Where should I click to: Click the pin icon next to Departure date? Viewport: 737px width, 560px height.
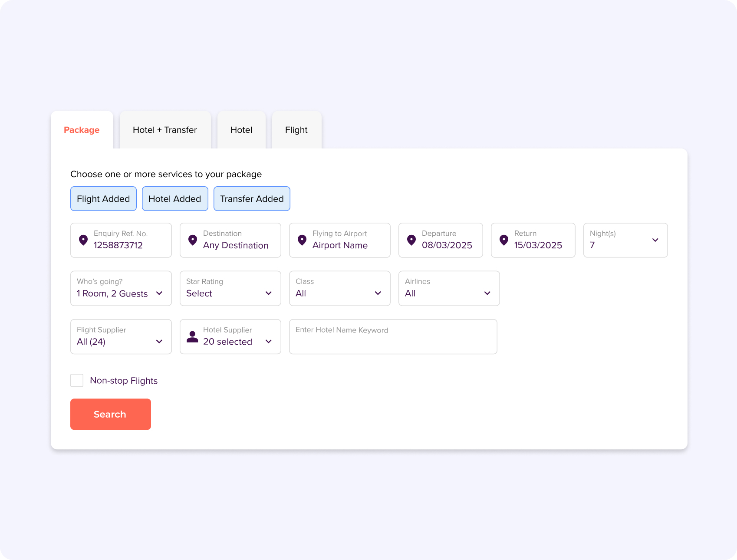[x=411, y=240]
